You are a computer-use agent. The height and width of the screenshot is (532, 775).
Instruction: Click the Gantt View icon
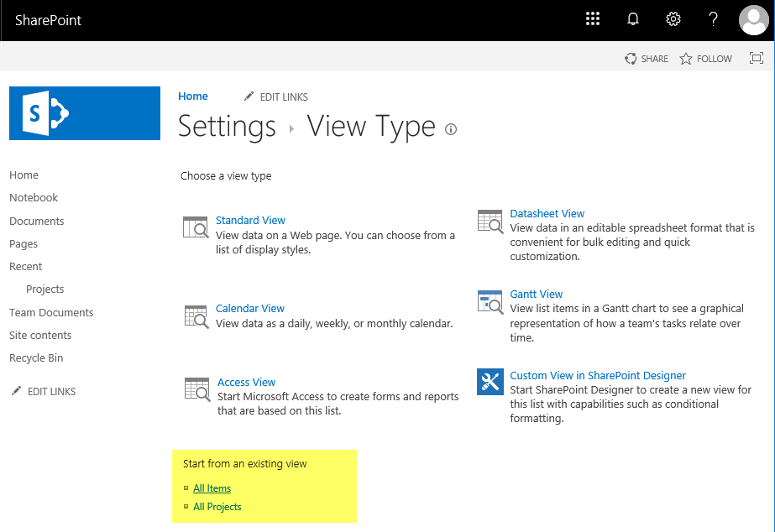(490, 302)
